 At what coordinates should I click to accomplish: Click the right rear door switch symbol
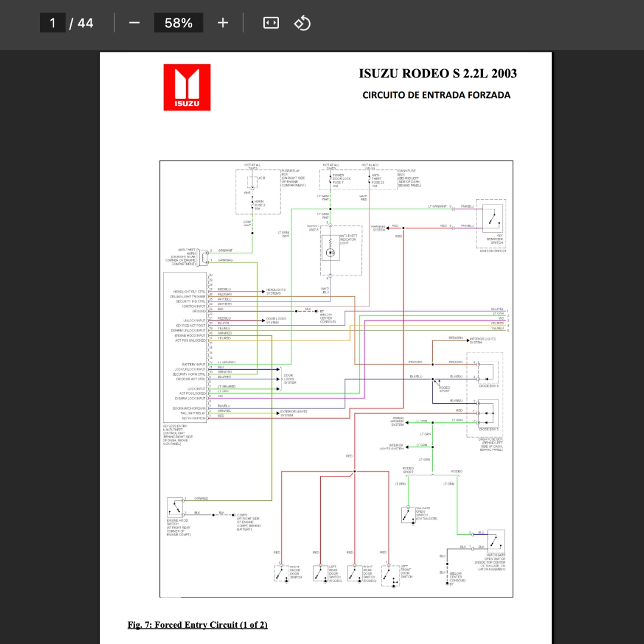point(354,574)
